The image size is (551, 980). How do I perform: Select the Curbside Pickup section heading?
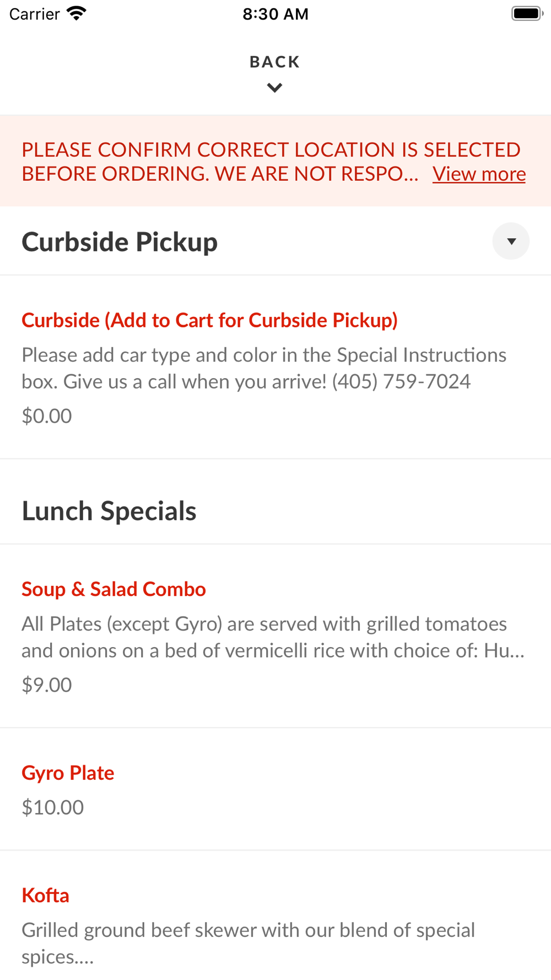tap(120, 242)
